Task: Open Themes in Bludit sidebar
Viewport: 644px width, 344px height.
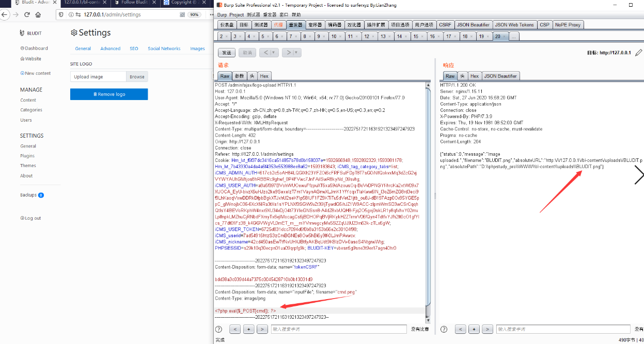Action: tap(28, 166)
